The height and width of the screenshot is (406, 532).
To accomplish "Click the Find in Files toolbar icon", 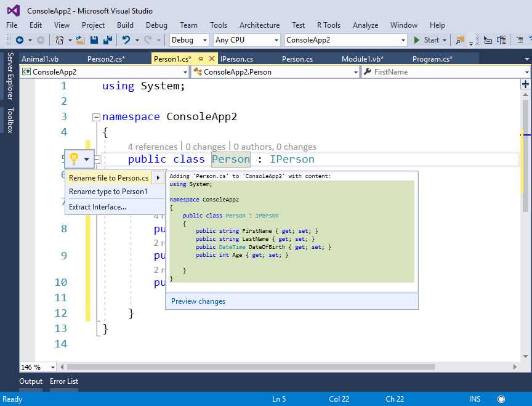I will [x=460, y=40].
